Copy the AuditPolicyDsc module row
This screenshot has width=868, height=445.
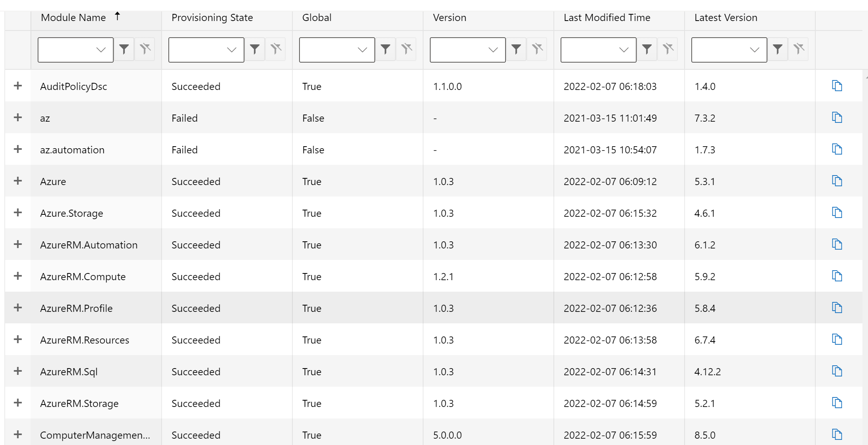coord(837,86)
